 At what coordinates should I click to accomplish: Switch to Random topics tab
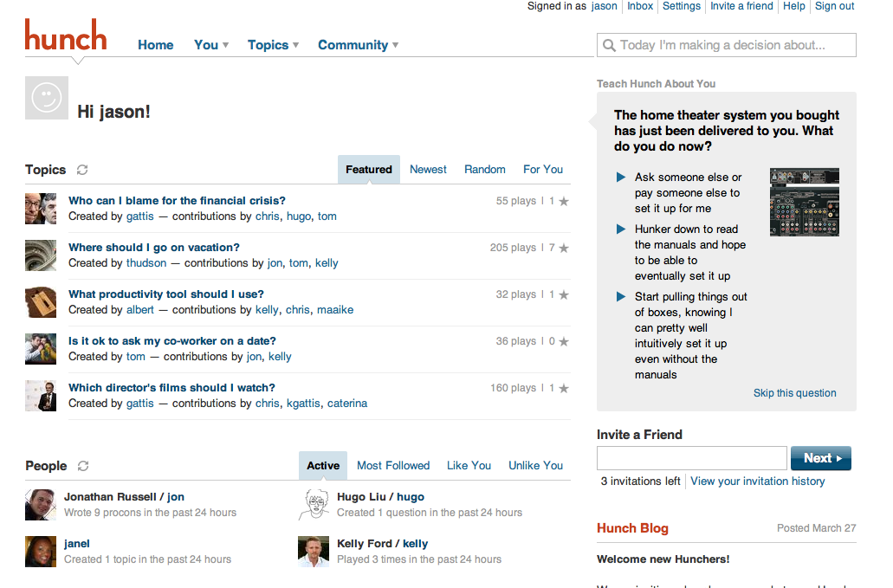pos(485,169)
